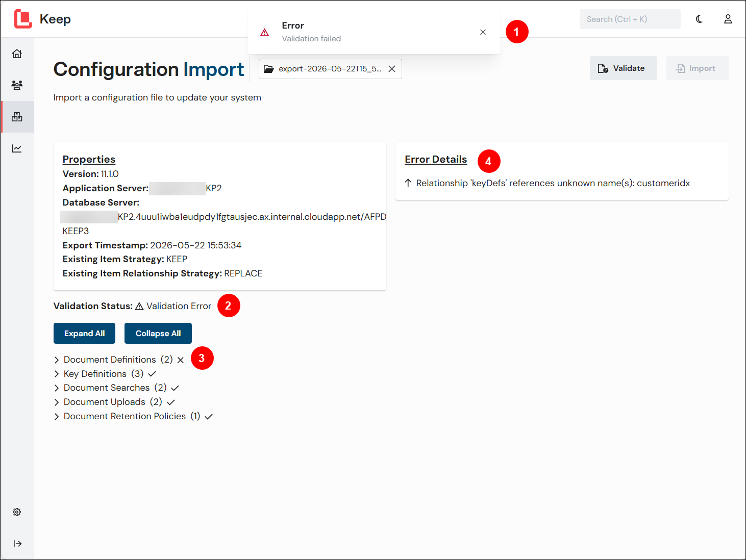The height and width of the screenshot is (560, 746).
Task: Select the Configuration Import sidebar icon
Action: (17, 117)
